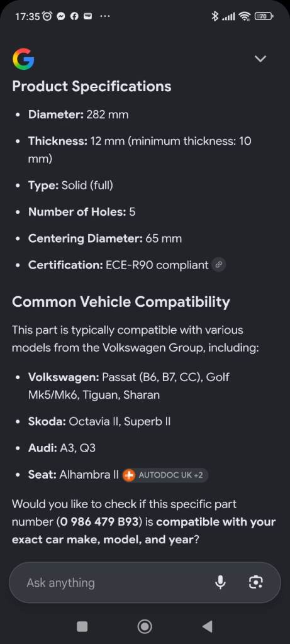Tap the alarm clock status icon
Image resolution: width=290 pixels, height=644 pixels.
[x=48, y=16]
